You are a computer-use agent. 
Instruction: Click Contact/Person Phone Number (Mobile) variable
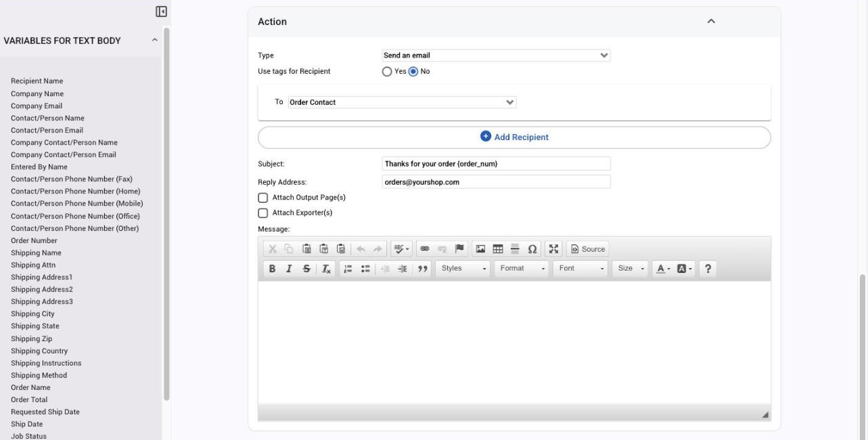77,204
